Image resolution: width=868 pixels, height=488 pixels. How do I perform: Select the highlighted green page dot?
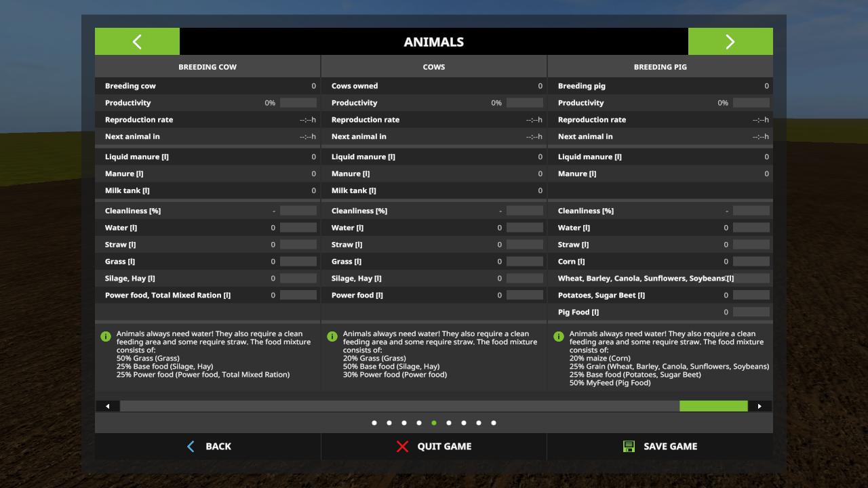click(434, 423)
